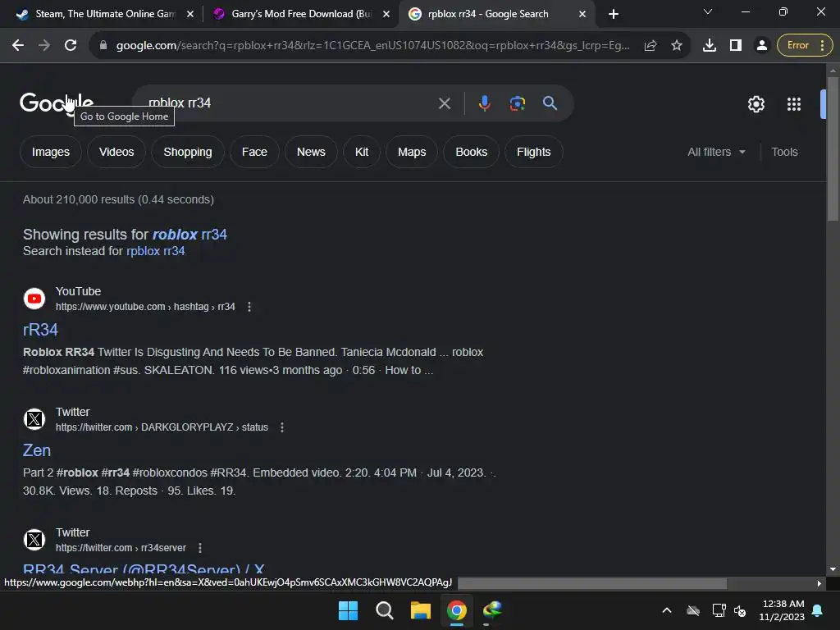Expand the All filters dropdown

pos(716,152)
